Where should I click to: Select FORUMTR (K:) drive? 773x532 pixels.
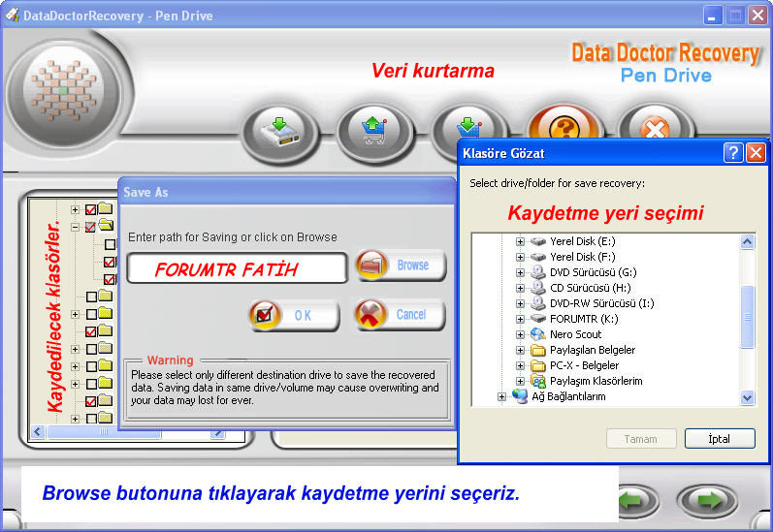click(x=584, y=319)
